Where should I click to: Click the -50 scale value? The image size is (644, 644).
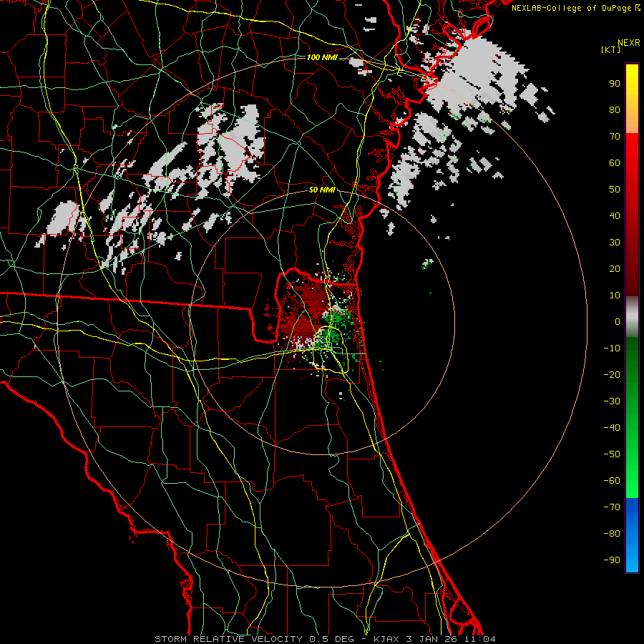tap(612, 454)
